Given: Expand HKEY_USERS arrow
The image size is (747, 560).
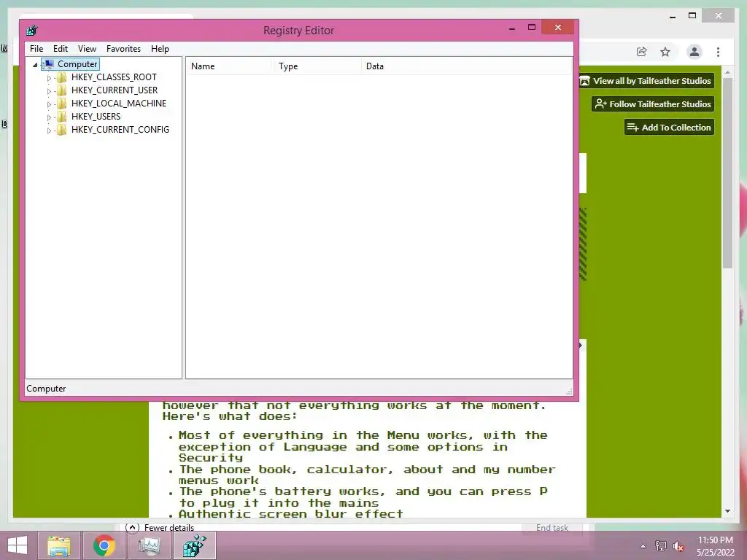Looking at the screenshot, I should 49,117.
